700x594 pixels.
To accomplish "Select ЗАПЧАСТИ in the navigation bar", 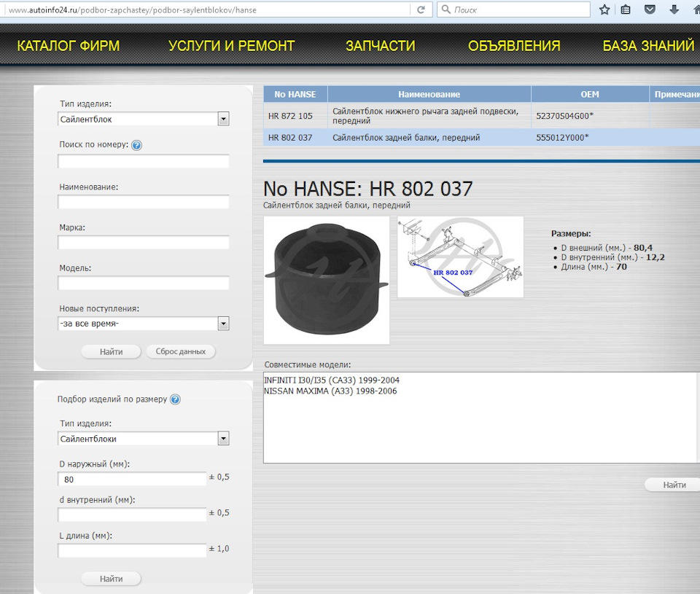I will coord(382,45).
